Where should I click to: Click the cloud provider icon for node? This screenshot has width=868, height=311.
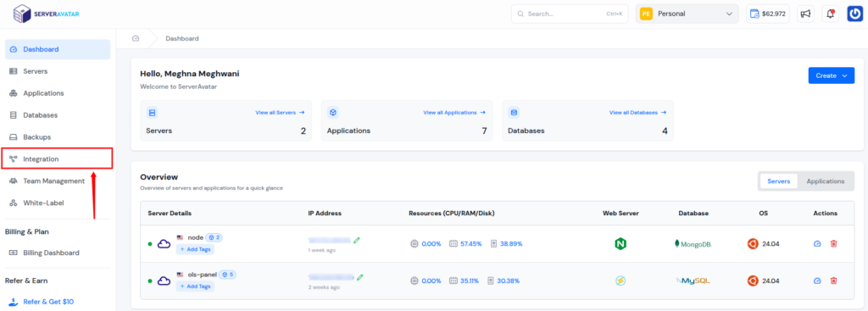(164, 243)
